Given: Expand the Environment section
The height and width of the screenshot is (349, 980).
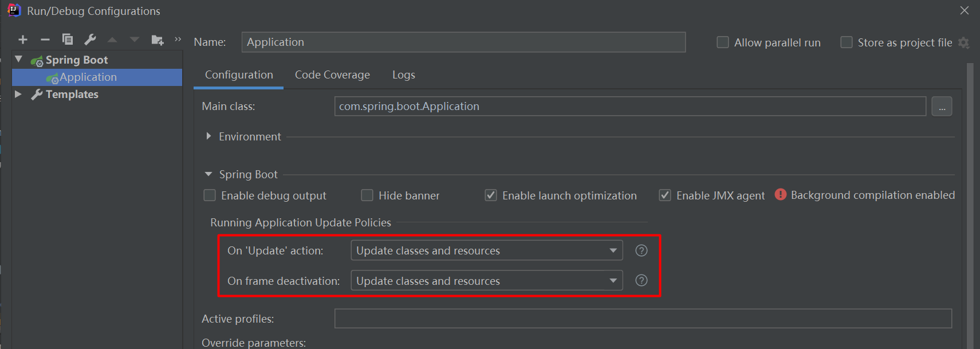Looking at the screenshot, I should point(208,136).
